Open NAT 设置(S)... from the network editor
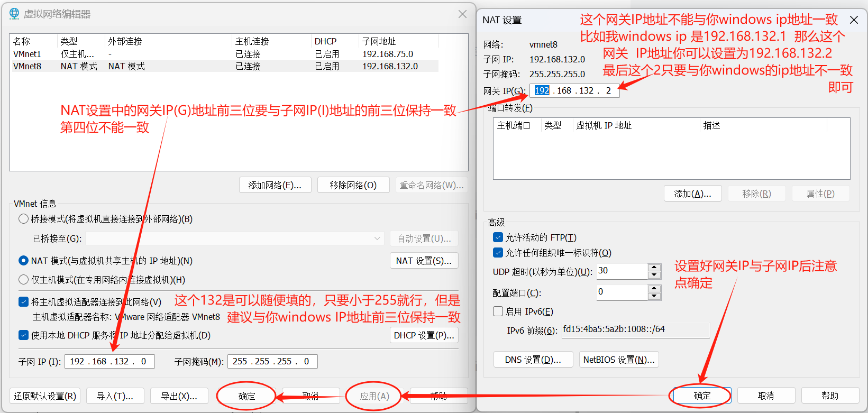Viewport: 868px width, 413px height. point(424,261)
